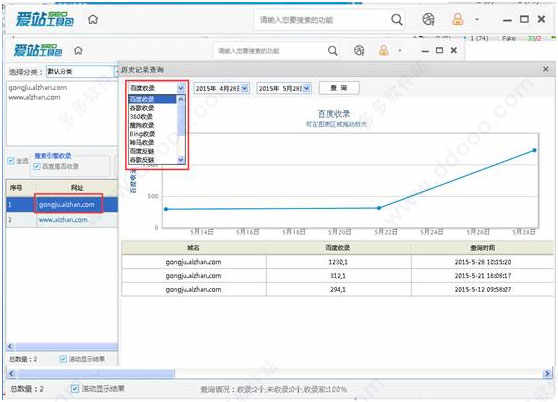Click the home icon in the inner window header
The image size is (558, 402).
[x=78, y=51]
